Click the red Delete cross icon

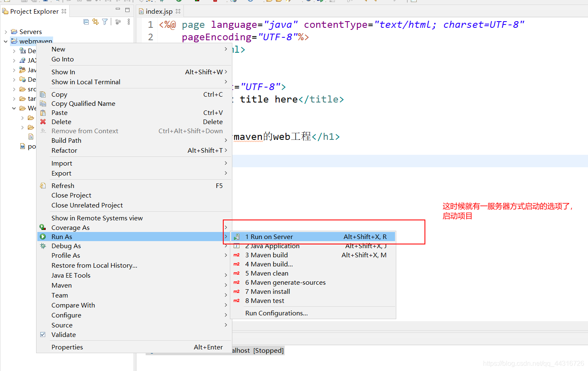pyautogui.click(x=43, y=122)
